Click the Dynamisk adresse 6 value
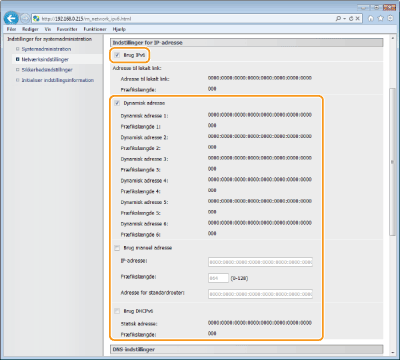Viewport: 400px width, 360px height. [x=260, y=222]
